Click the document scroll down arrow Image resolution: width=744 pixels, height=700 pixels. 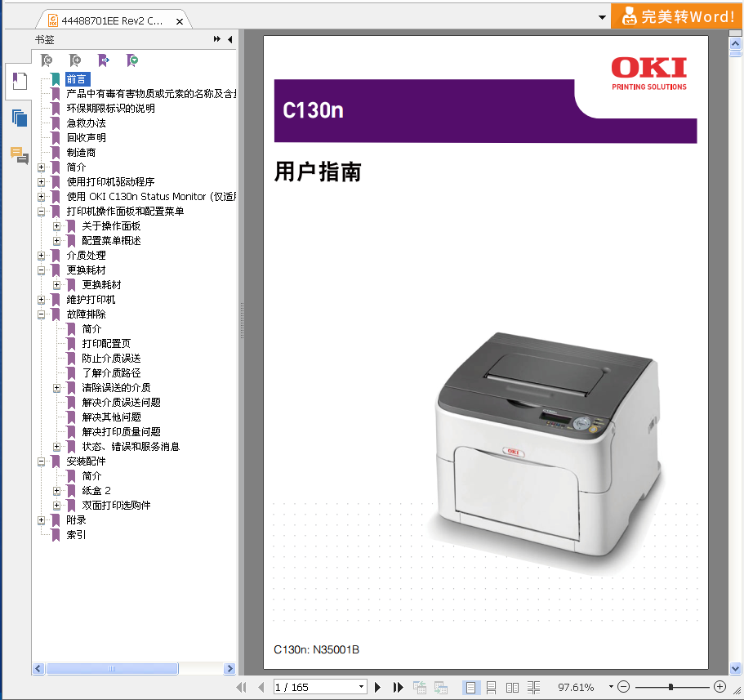point(736,668)
